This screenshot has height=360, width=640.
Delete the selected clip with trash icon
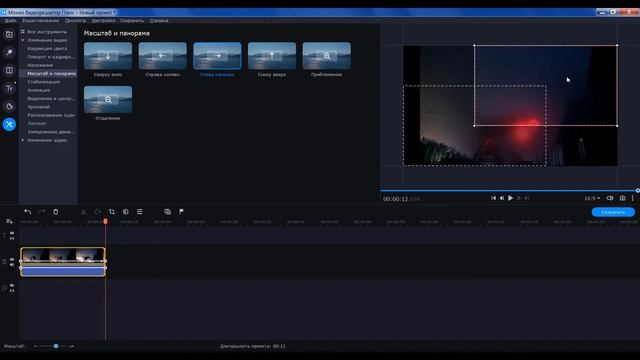pyautogui.click(x=56, y=211)
